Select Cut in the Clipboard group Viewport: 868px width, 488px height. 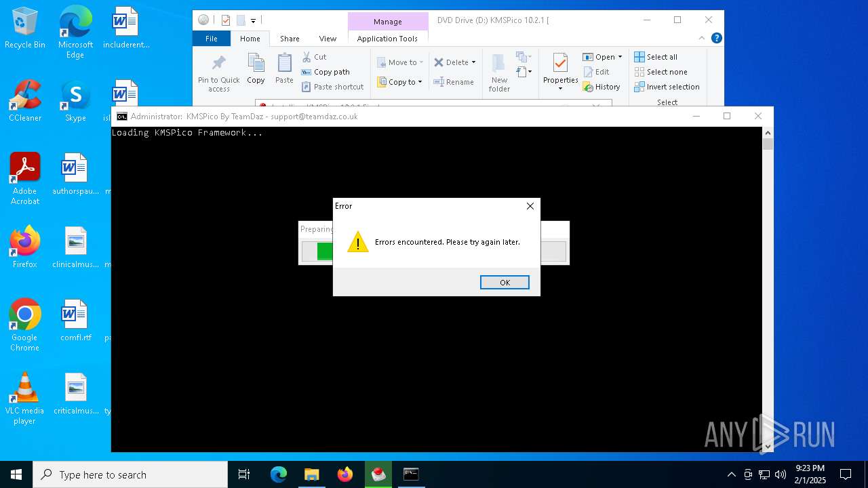point(314,57)
